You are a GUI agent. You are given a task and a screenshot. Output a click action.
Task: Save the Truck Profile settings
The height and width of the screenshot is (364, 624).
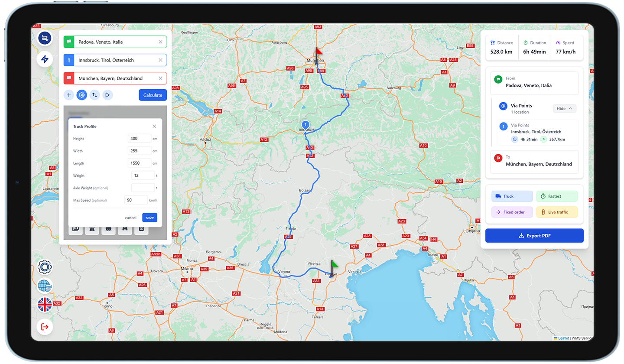(149, 217)
